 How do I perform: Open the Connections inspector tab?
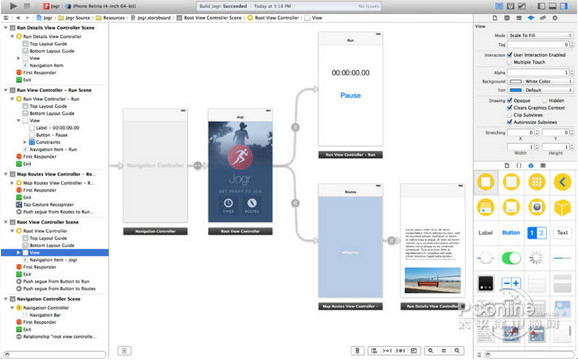pyautogui.click(x=555, y=18)
